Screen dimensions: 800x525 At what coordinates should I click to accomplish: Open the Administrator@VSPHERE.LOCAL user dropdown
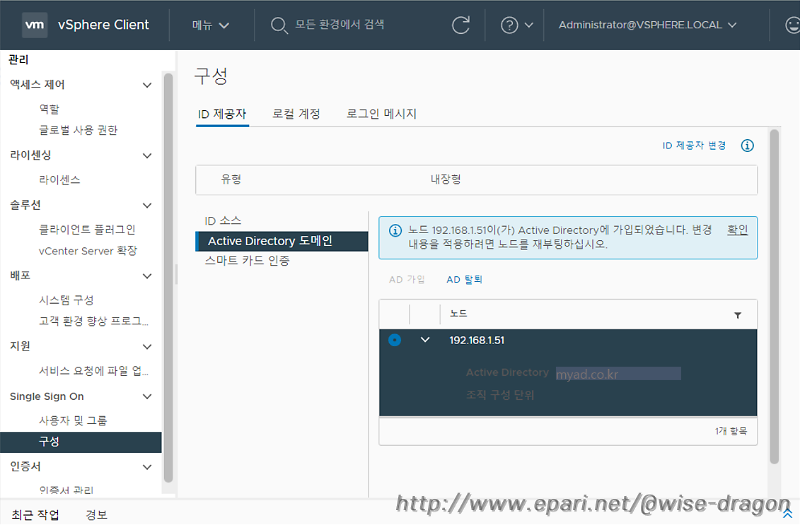[x=647, y=25]
